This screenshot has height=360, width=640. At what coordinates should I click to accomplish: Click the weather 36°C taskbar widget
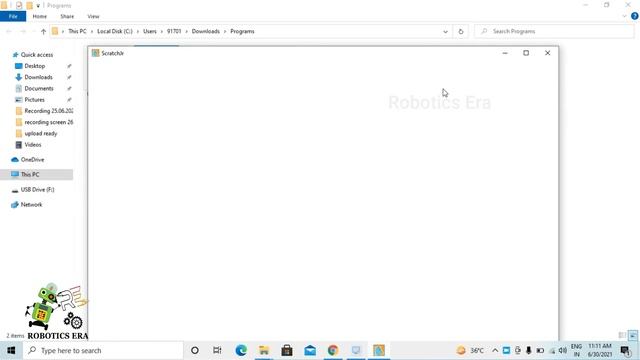tap(470, 351)
